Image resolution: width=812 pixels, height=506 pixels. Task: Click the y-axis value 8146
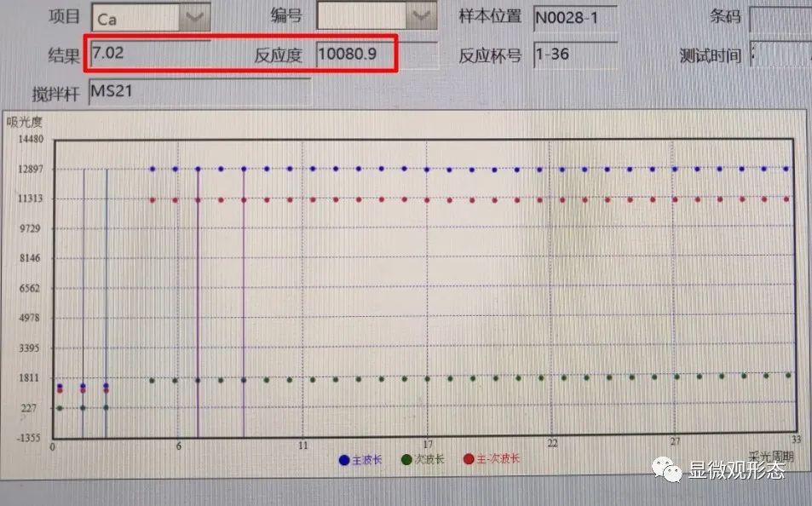[30, 258]
